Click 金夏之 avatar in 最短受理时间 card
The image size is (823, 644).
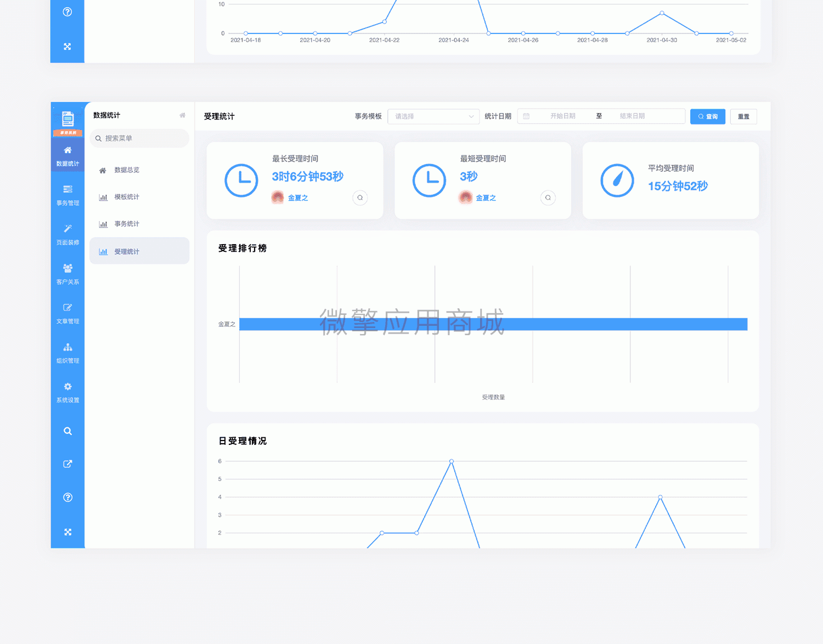465,197
